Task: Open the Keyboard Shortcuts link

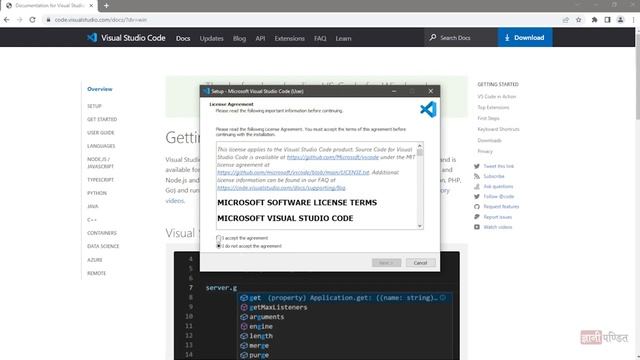Action: (498, 129)
